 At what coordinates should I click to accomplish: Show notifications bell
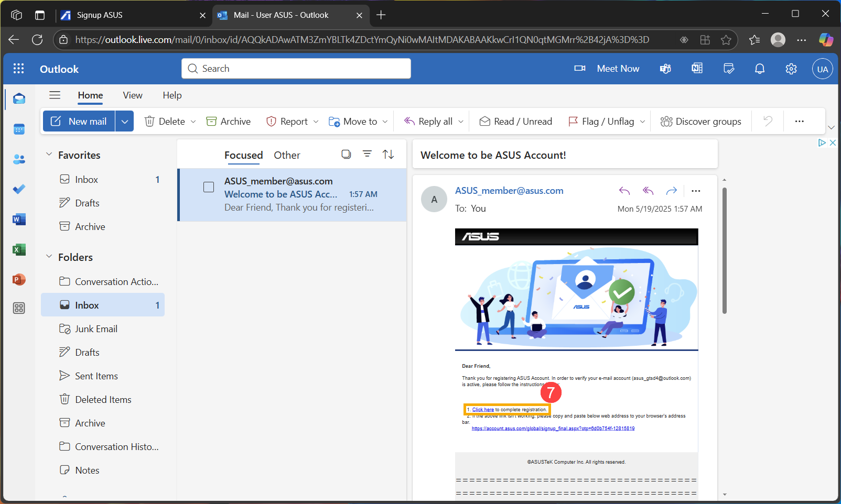tap(760, 69)
